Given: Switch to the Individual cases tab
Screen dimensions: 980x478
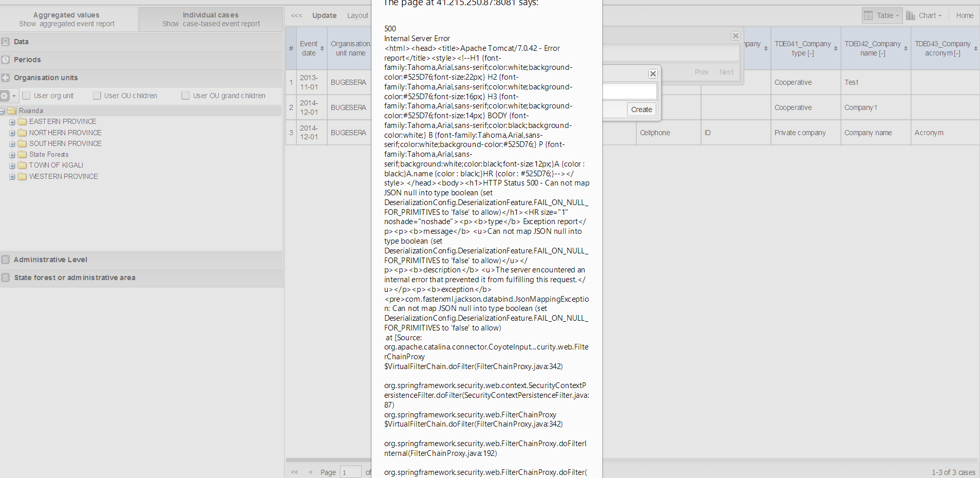Looking at the screenshot, I should (x=211, y=19).
